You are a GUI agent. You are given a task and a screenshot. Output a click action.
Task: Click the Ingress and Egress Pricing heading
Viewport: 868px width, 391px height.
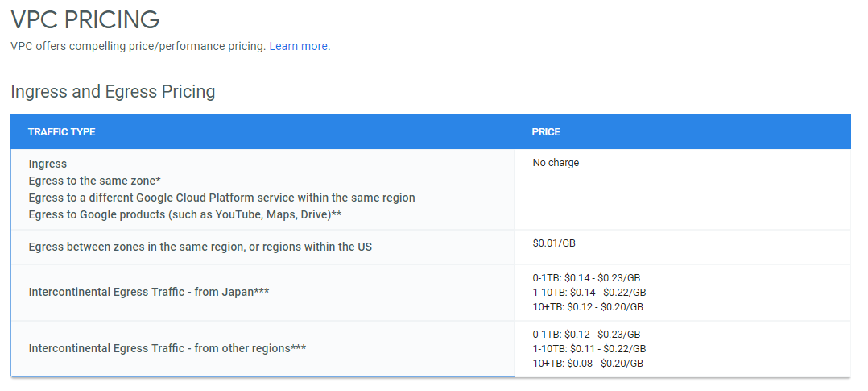tap(113, 92)
